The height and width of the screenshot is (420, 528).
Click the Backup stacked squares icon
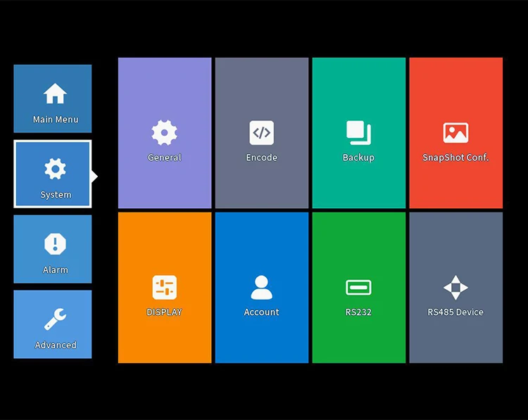point(358,132)
